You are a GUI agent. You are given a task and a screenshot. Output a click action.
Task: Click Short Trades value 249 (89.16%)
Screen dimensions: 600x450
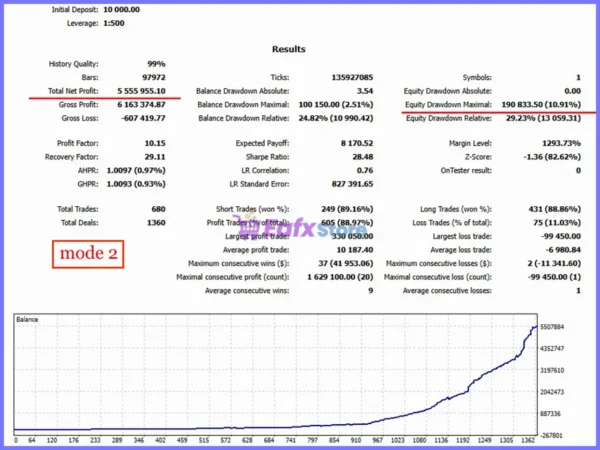(x=347, y=209)
